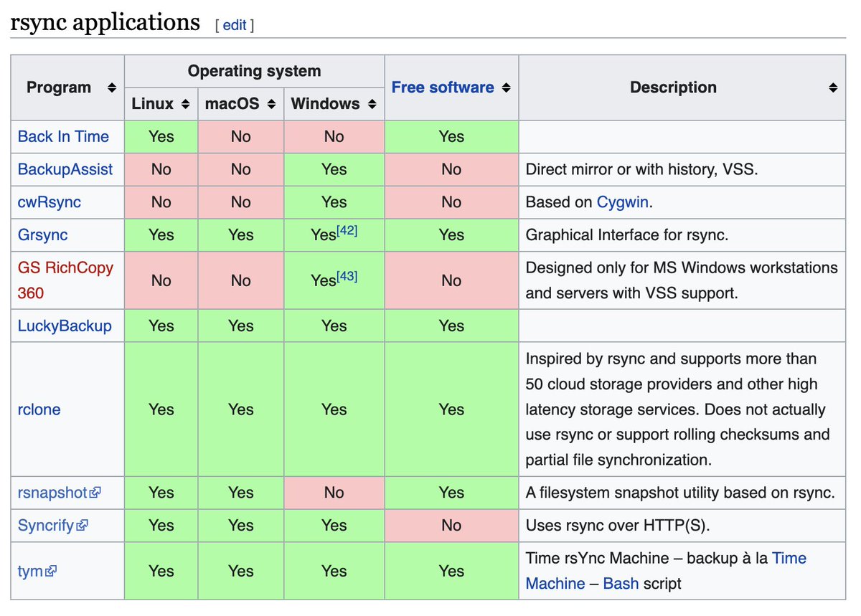Sort by Description column arrows
The image size is (861, 616).
click(x=833, y=87)
